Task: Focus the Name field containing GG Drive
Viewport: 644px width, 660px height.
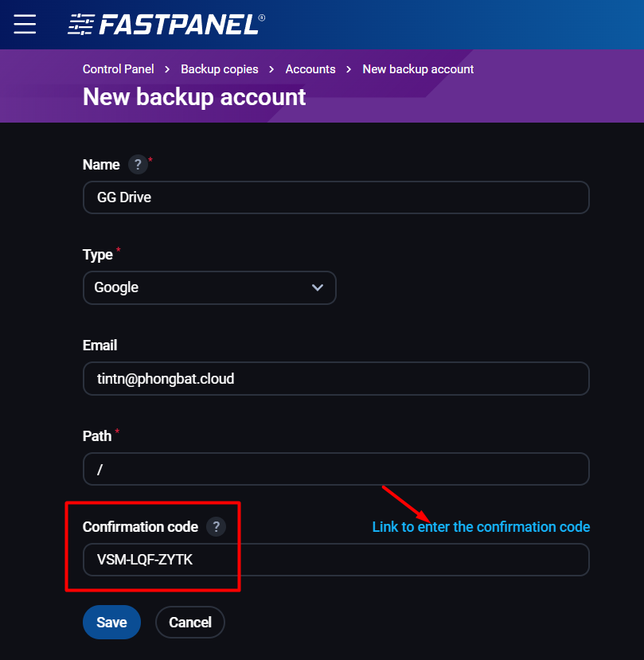Action: click(336, 197)
